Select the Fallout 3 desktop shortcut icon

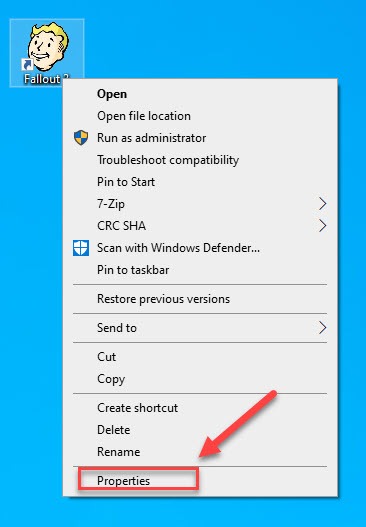(47, 53)
